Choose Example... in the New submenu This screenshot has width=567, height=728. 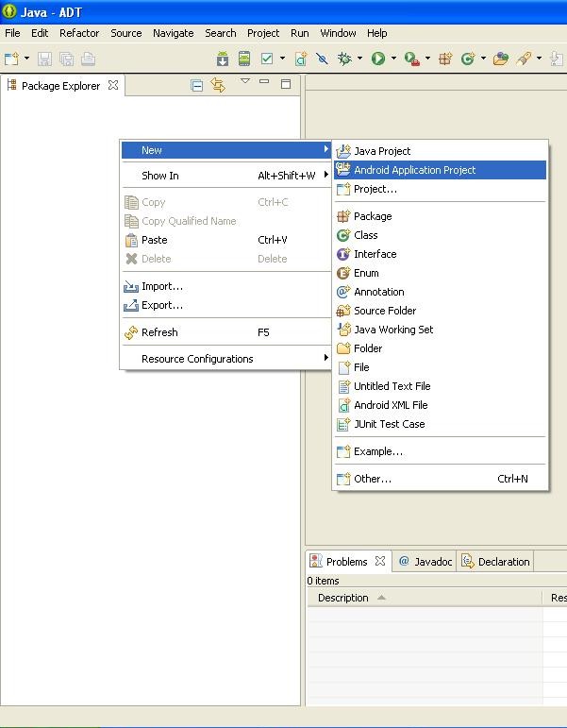point(440,451)
